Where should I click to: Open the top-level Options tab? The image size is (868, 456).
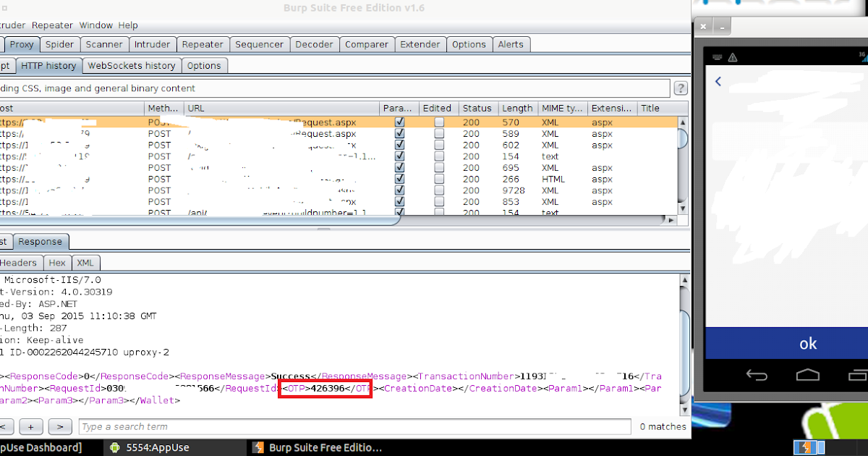click(469, 44)
